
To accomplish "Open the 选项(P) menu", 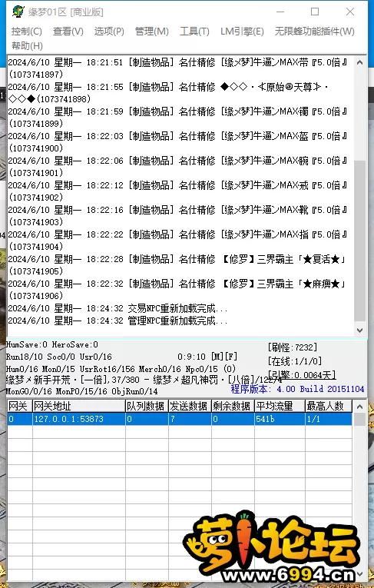I will point(109,32).
